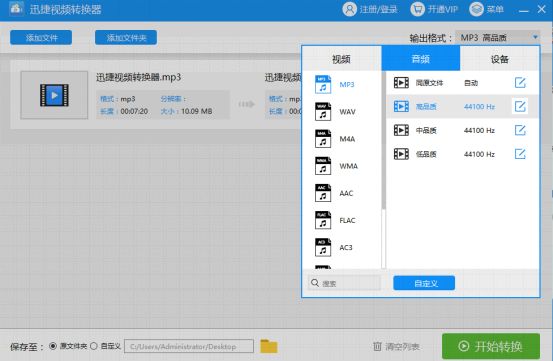The height and width of the screenshot is (361, 553).
Task: Select the M4A text label
Action: point(347,139)
